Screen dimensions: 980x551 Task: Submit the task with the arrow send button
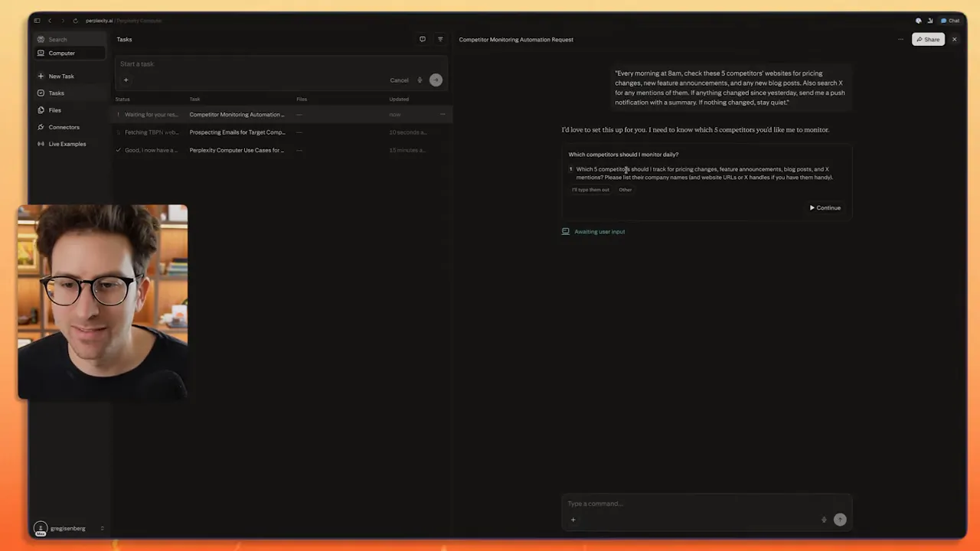point(436,80)
